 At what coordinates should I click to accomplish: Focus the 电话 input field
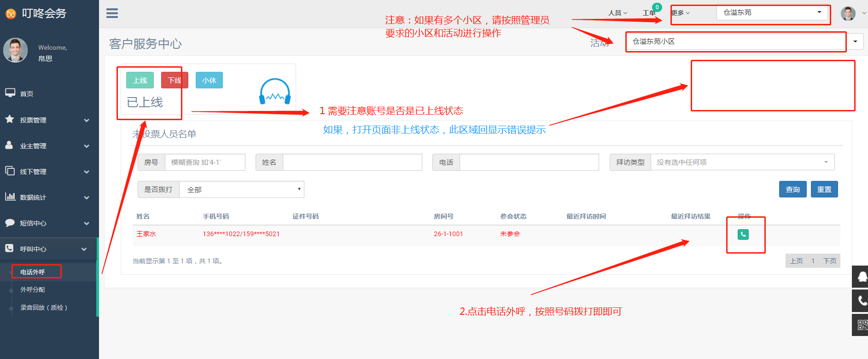point(529,162)
